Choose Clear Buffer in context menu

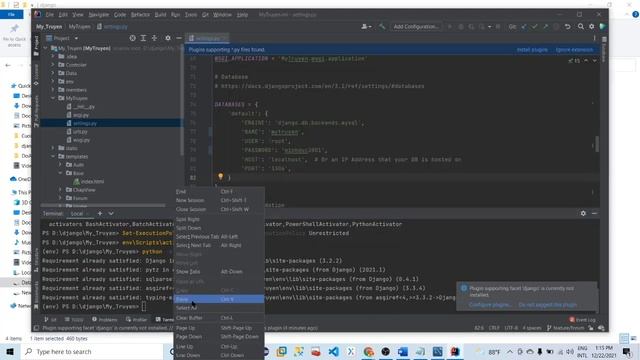pyautogui.click(x=219, y=318)
